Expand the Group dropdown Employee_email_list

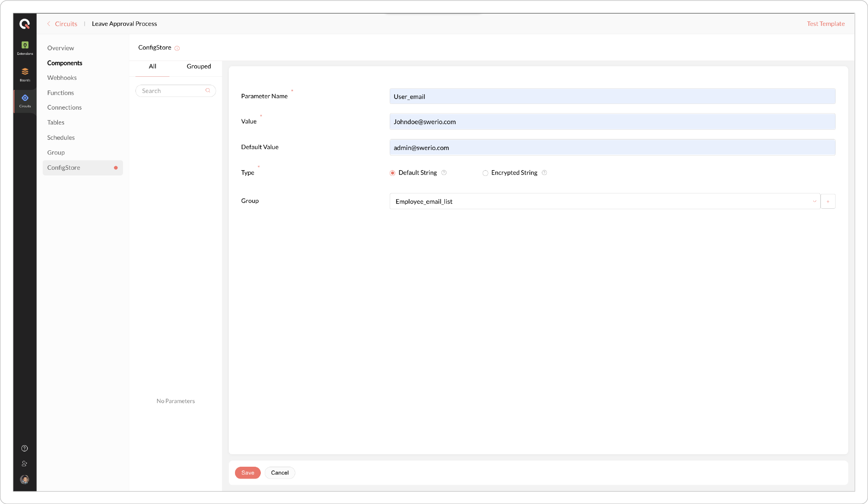[x=605, y=201]
